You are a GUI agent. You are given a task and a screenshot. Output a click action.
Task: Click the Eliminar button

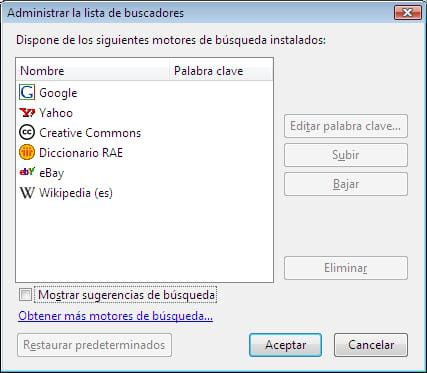346,268
